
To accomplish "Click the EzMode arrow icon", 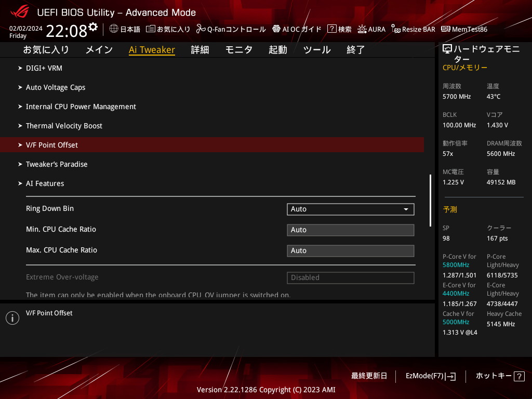I will 451,376.
